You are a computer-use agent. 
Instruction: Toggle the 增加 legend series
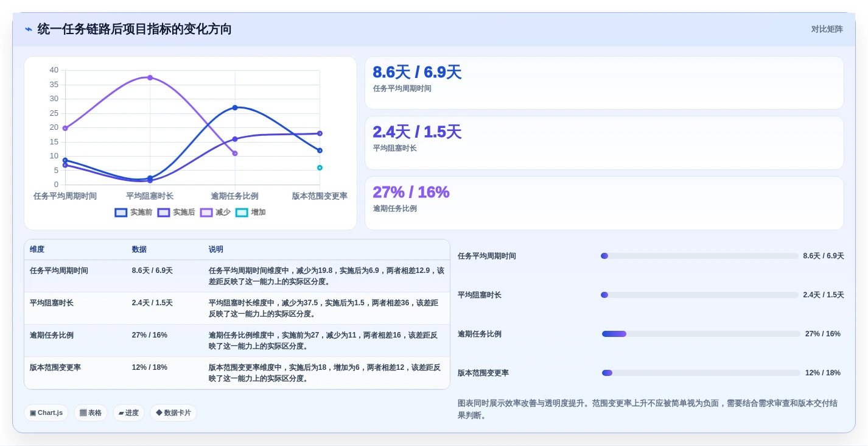point(251,213)
